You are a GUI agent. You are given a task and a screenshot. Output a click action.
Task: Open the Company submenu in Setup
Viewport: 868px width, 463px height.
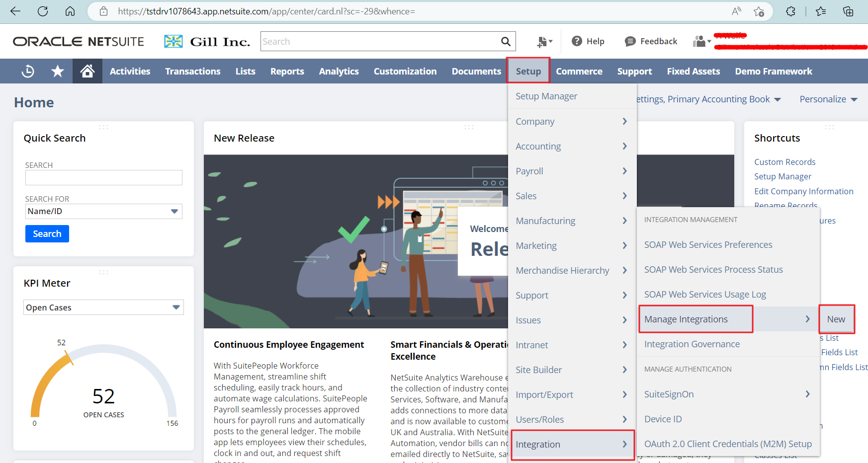click(x=572, y=122)
